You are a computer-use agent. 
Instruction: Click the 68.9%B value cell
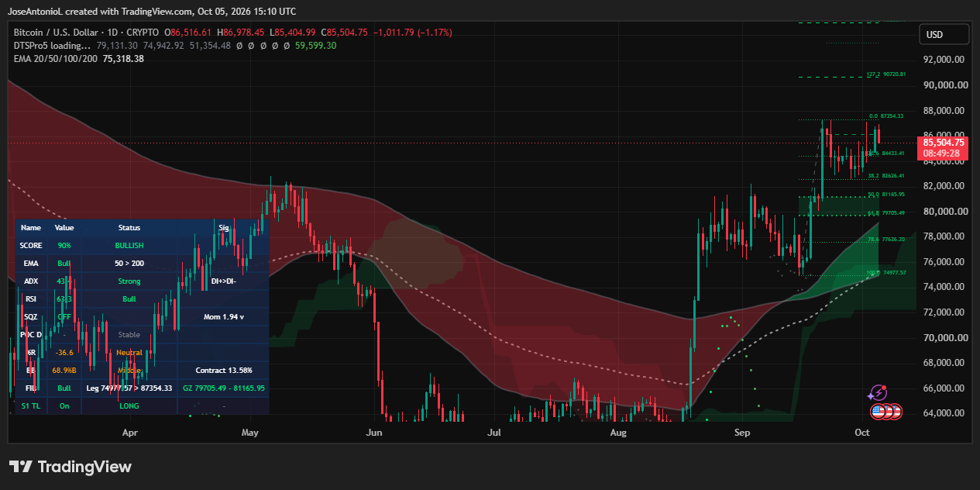64,371
